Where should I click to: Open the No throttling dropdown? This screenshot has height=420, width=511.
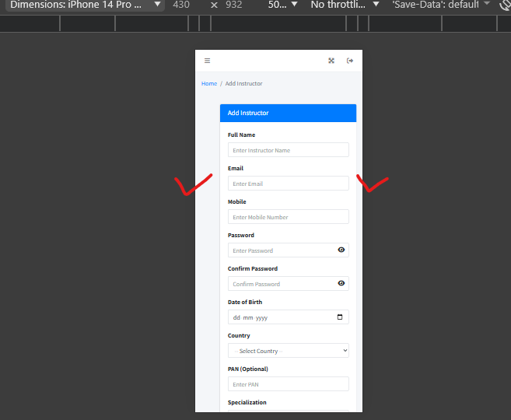coord(345,5)
